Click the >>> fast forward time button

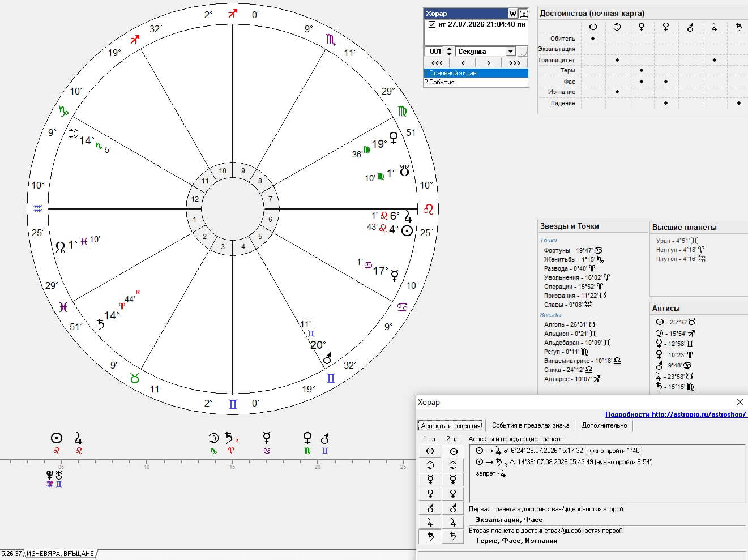coord(515,63)
